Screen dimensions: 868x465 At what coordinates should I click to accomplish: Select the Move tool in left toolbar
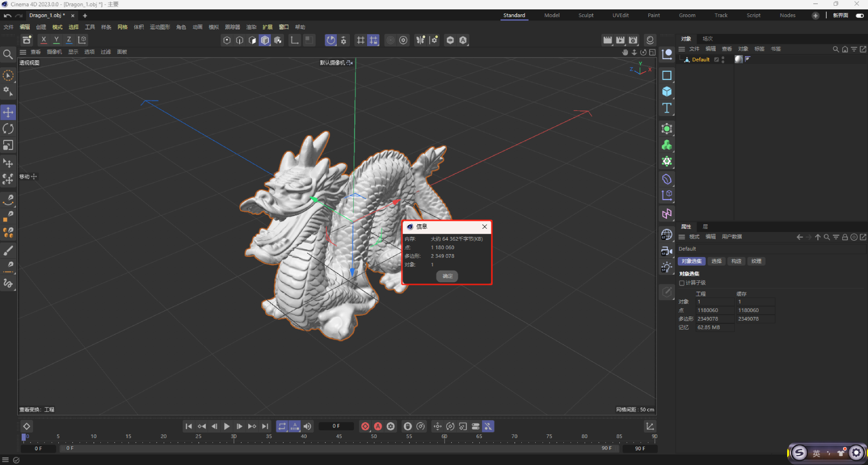8,112
